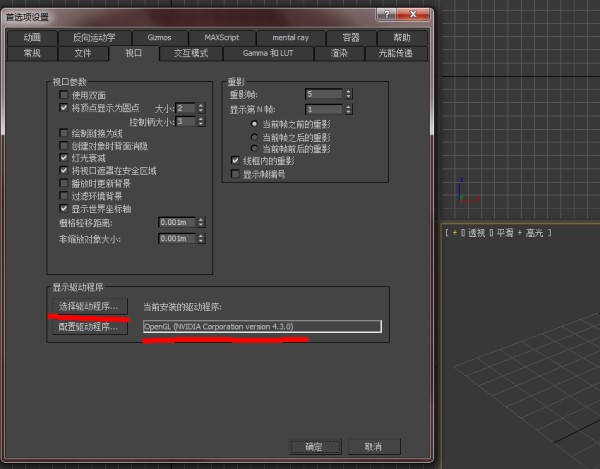Cancel the dialog with 取消

[x=374, y=447]
